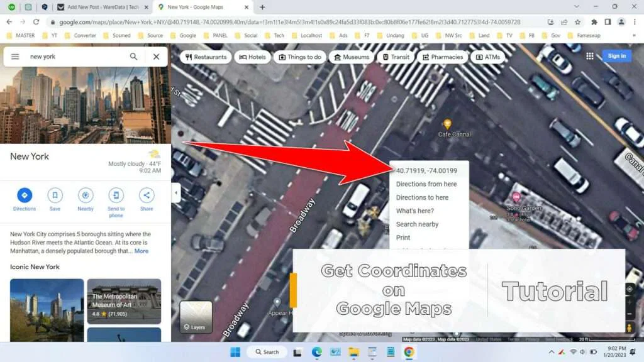Show Transit options on the map
This screenshot has height=362, width=644.
396,57
